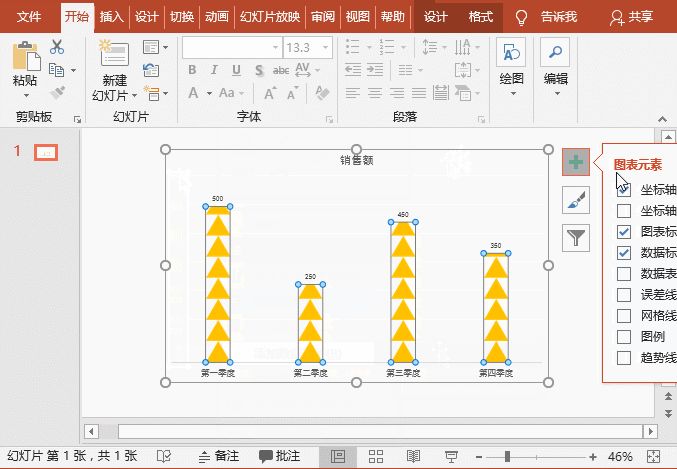Enable second 坐标轴 title checkbox
The width and height of the screenshot is (677, 469).
coord(623,211)
